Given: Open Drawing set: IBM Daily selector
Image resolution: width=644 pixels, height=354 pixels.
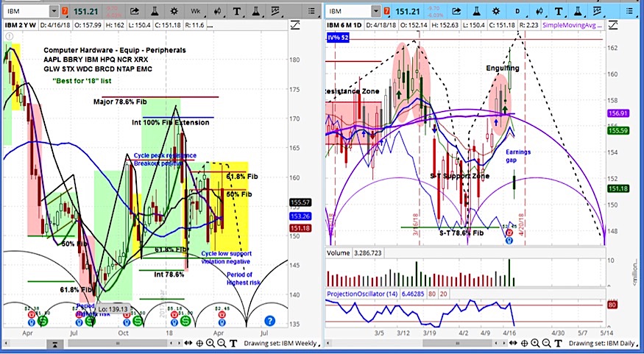Looking at the screenshot, I should click(x=604, y=343).
